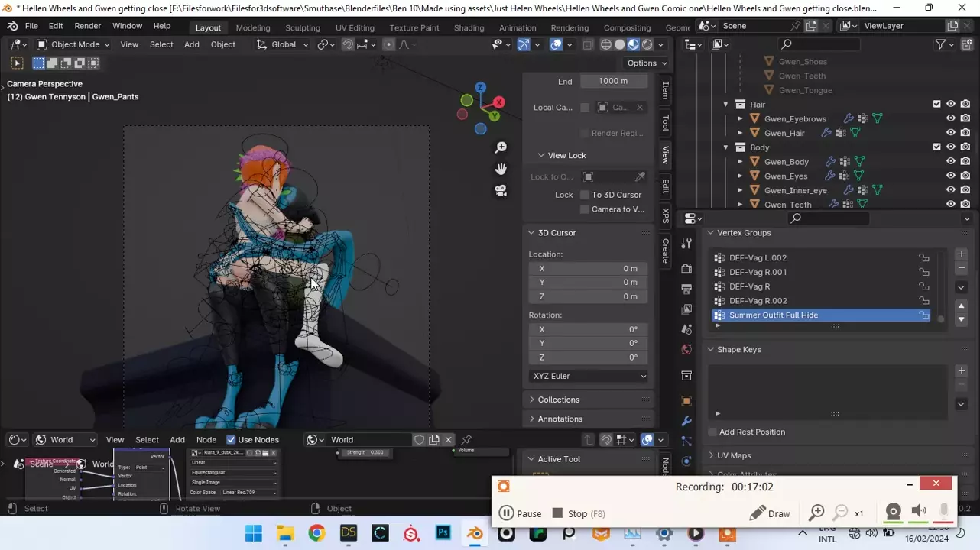Screen dimensions: 980x550
Task: Expand the Collections panel
Action: (x=558, y=400)
